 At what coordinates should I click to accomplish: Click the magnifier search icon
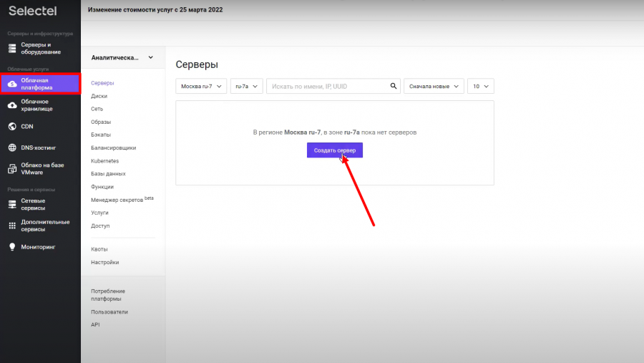pyautogui.click(x=393, y=86)
